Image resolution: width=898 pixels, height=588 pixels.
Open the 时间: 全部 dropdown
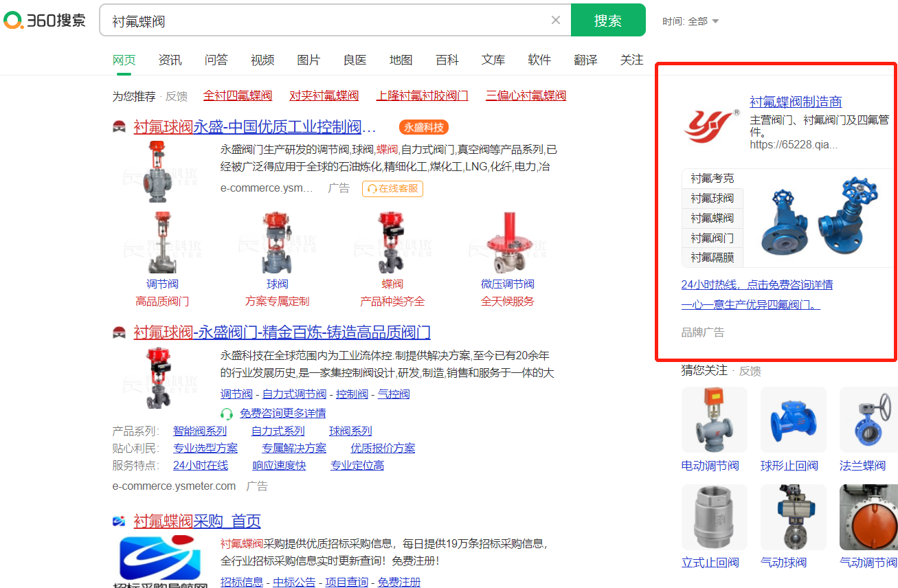[x=691, y=21]
